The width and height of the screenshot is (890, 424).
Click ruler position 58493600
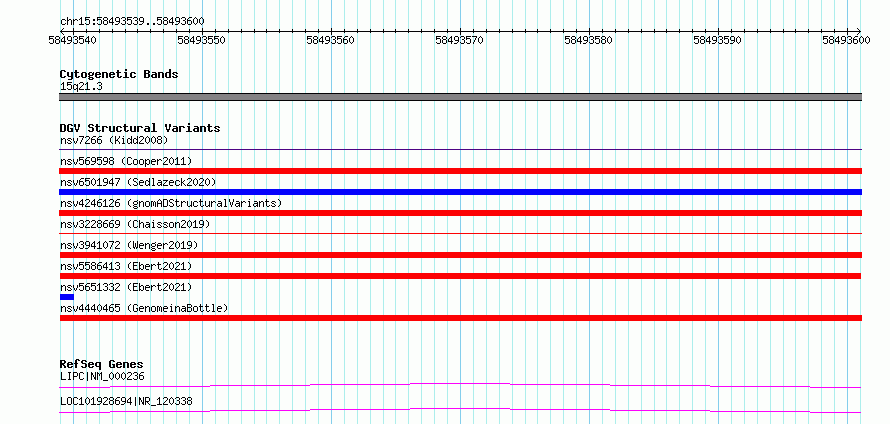click(846, 40)
